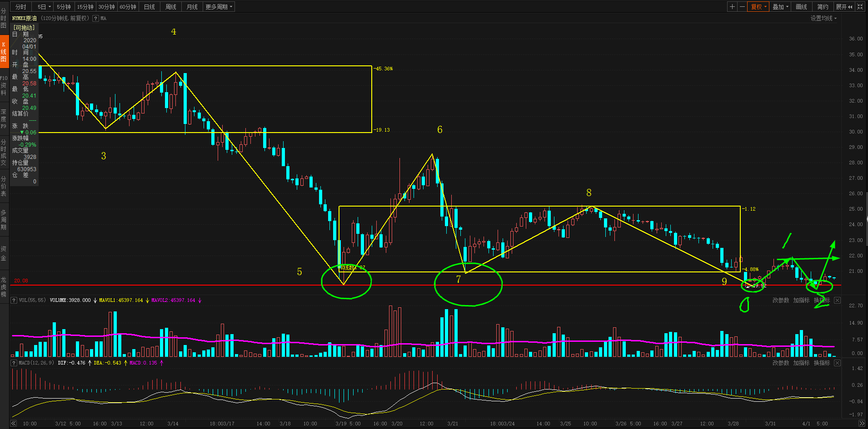Select 5分钟 period tab
The width and height of the screenshot is (868, 429).
point(64,7)
